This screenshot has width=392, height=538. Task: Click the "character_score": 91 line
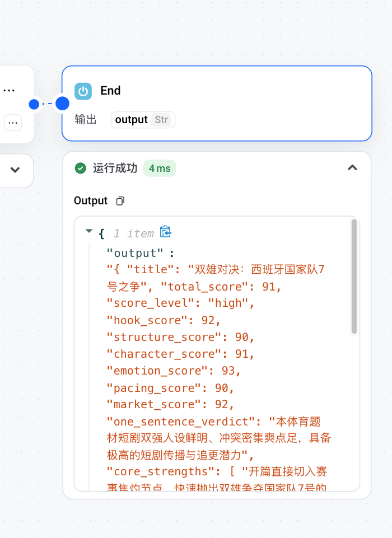pos(180,354)
